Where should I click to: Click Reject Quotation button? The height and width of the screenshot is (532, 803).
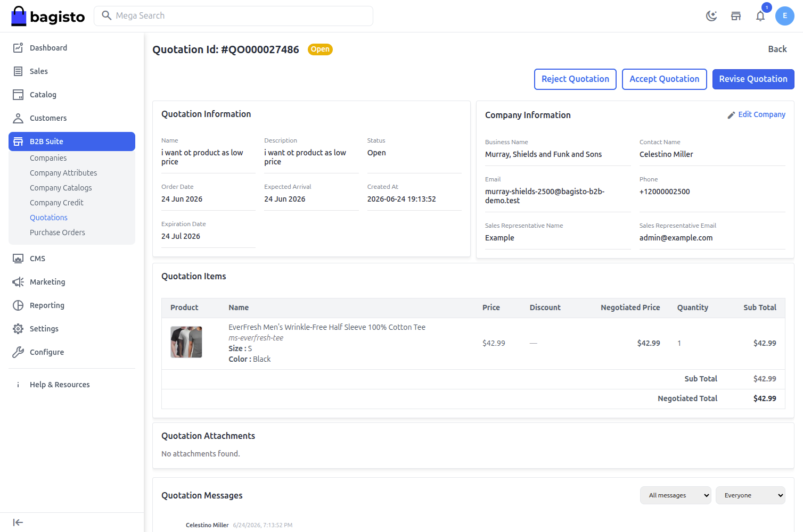click(575, 79)
